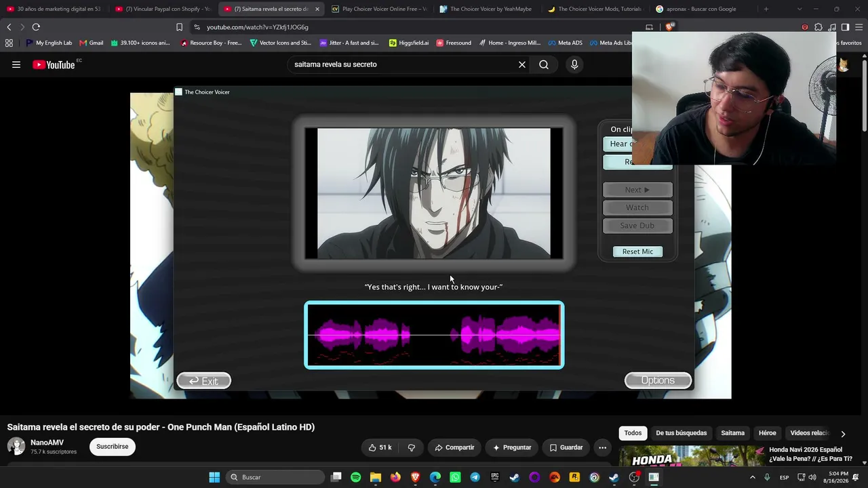Open the NanoAMV channel avatar
Viewport: 868px width, 488px height.
[x=16, y=446]
